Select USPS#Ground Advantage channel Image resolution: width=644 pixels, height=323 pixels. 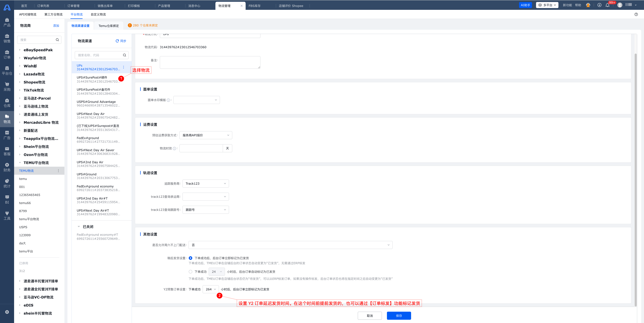(x=101, y=103)
